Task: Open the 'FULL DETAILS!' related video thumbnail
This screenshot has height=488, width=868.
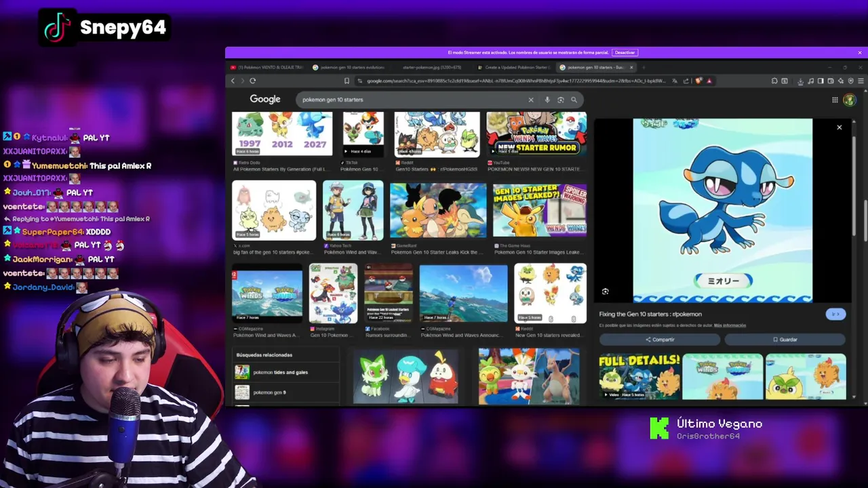Action: click(639, 376)
